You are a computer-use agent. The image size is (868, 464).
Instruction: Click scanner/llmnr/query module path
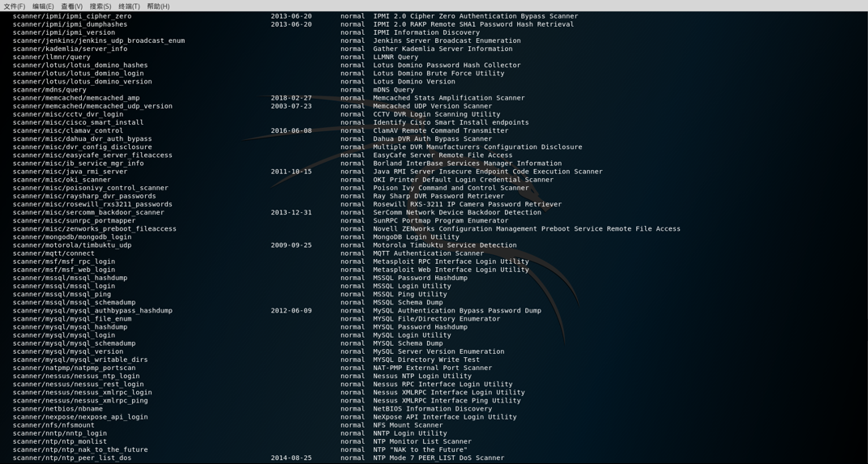pos(52,57)
